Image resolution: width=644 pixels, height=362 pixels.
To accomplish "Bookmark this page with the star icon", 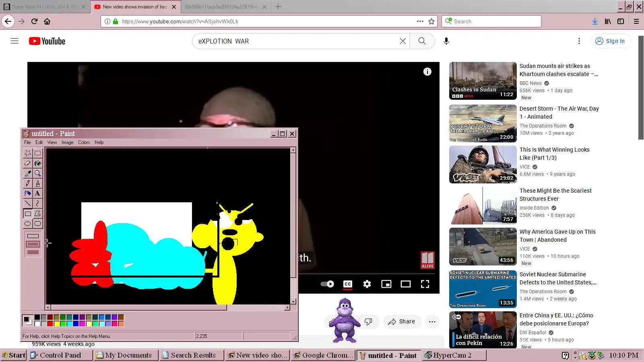I will (x=431, y=21).
